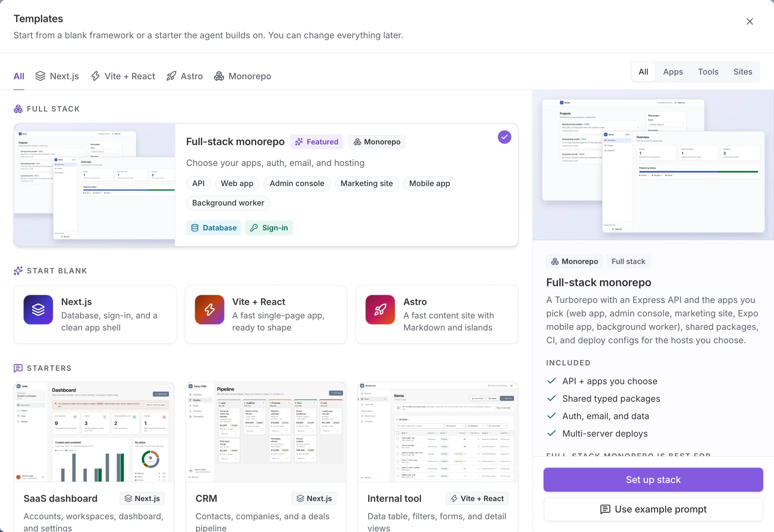The height and width of the screenshot is (532, 774).
Task: Close the Templates dialog
Action: [x=749, y=21]
